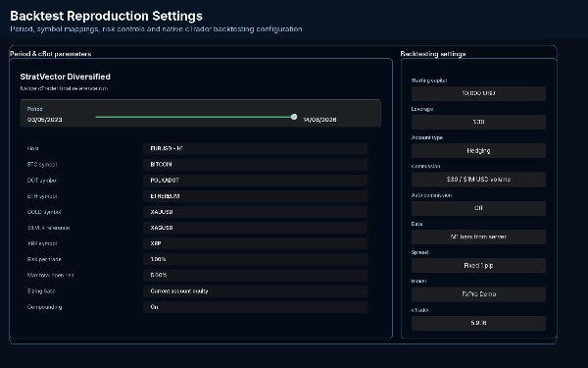
Task: Open the M1 bars from server field
Action: point(478,237)
